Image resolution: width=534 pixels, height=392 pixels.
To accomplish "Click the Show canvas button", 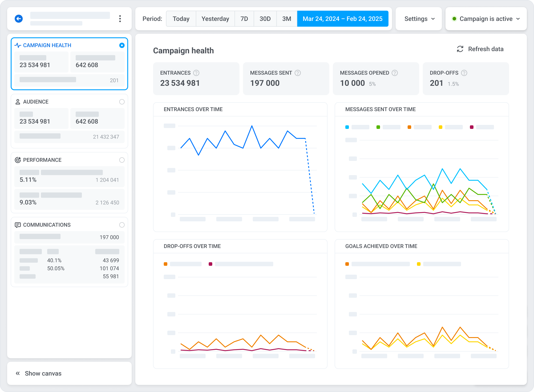I will pyautogui.click(x=43, y=373).
